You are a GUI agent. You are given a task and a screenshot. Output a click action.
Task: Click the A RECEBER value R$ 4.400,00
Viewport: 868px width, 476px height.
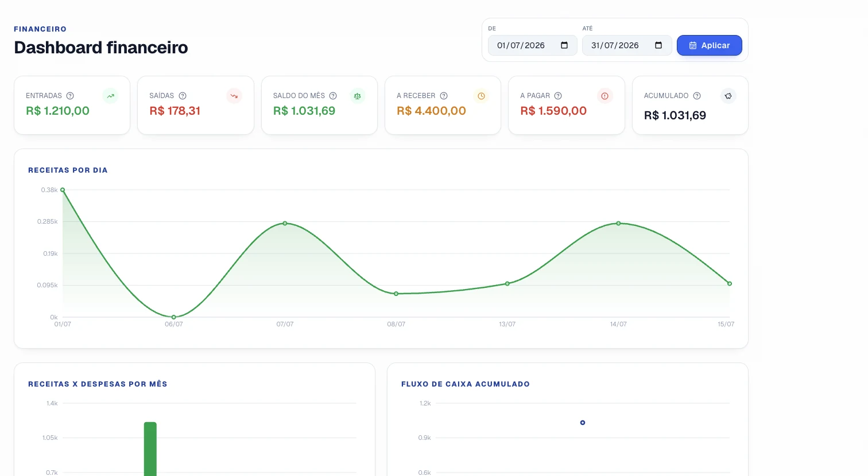click(x=432, y=111)
